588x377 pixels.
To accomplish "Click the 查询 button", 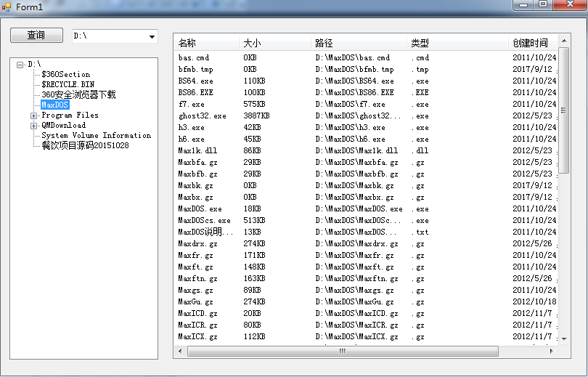I will click(x=36, y=36).
